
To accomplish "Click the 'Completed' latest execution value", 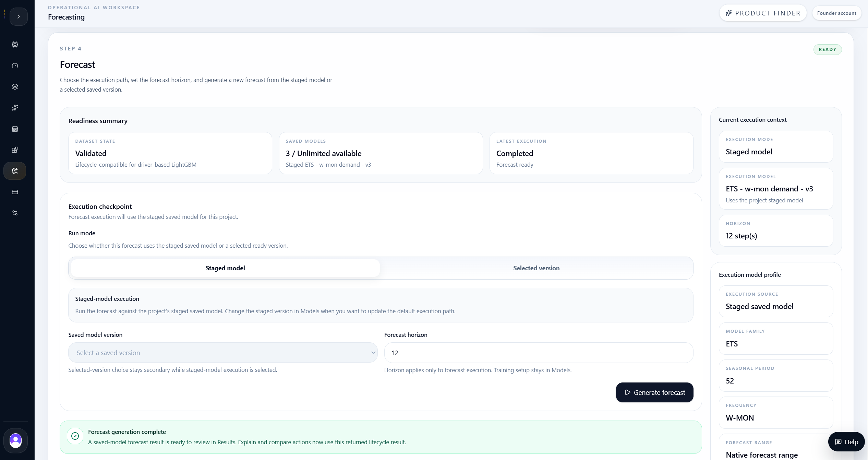I will [x=515, y=153].
